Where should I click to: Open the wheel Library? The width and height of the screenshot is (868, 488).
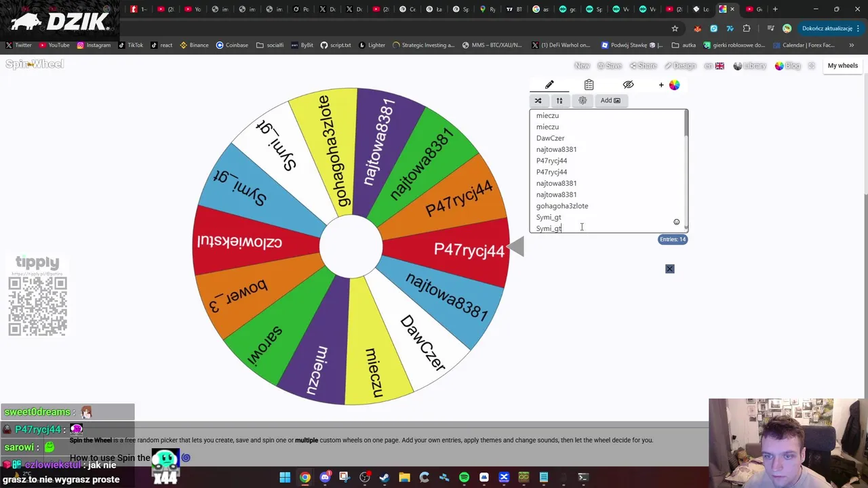click(750, 66)
